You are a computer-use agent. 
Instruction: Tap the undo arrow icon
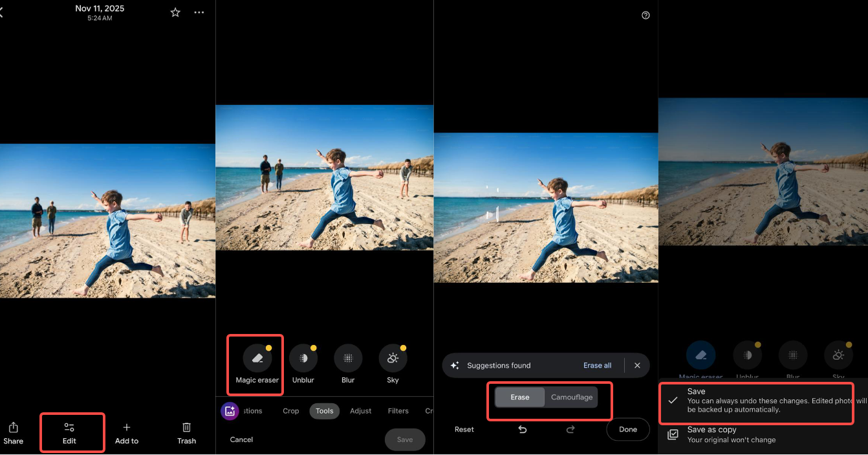click(523, 429)
